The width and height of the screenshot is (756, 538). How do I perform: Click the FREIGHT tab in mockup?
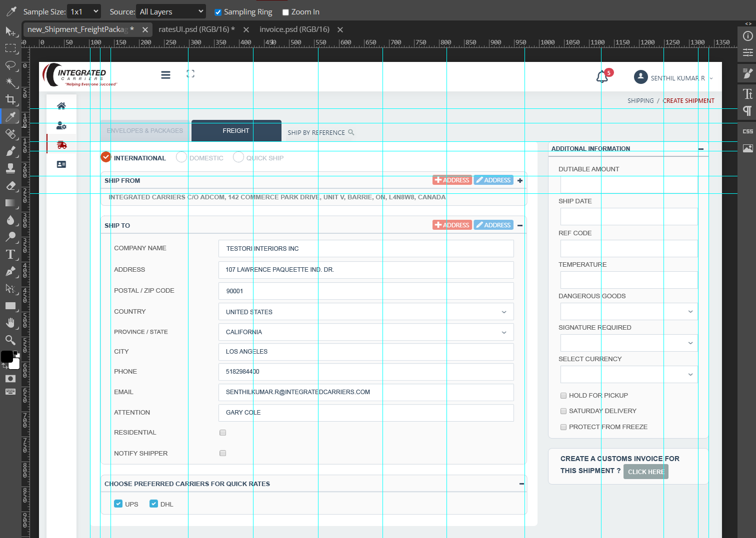(236, 131)
